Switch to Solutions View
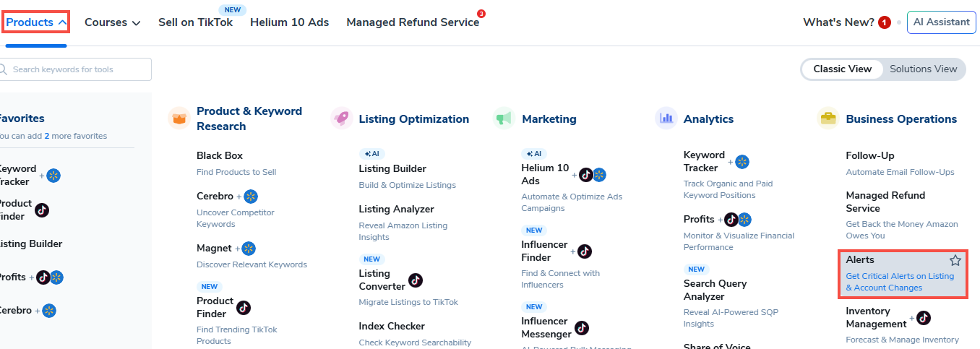This screenshot has height=349, width=980. [x=923, y=69]
